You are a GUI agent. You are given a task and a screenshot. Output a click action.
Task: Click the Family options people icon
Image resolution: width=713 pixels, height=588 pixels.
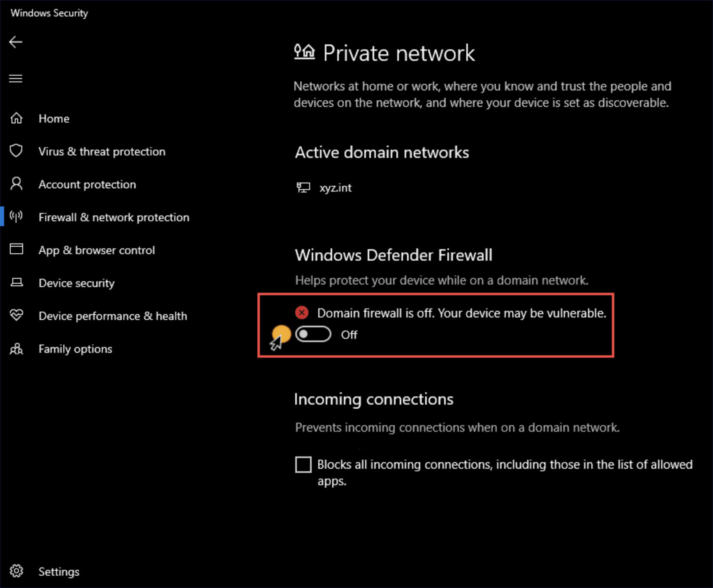16,349
